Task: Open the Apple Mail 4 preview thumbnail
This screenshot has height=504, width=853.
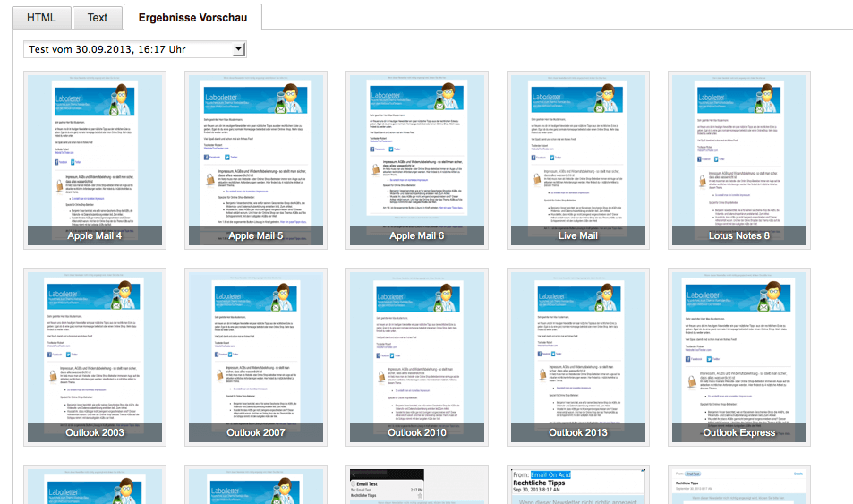Action: point(95,160)
